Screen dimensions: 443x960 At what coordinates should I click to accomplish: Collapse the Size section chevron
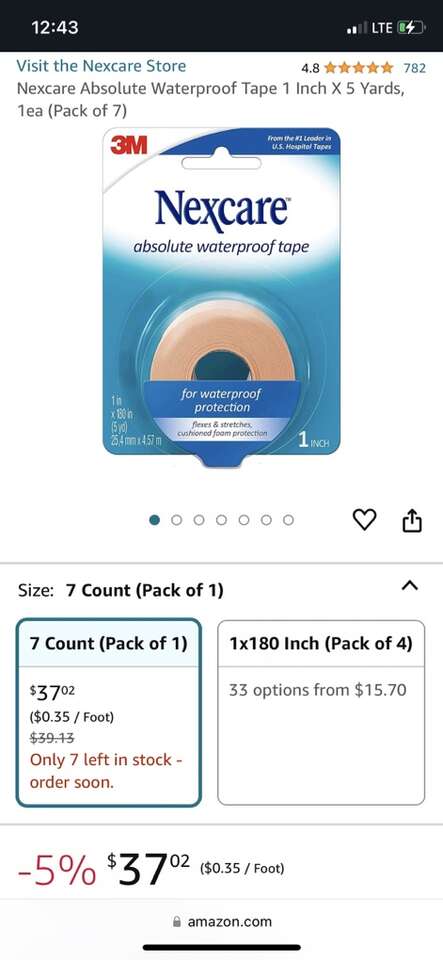[410, 586]
